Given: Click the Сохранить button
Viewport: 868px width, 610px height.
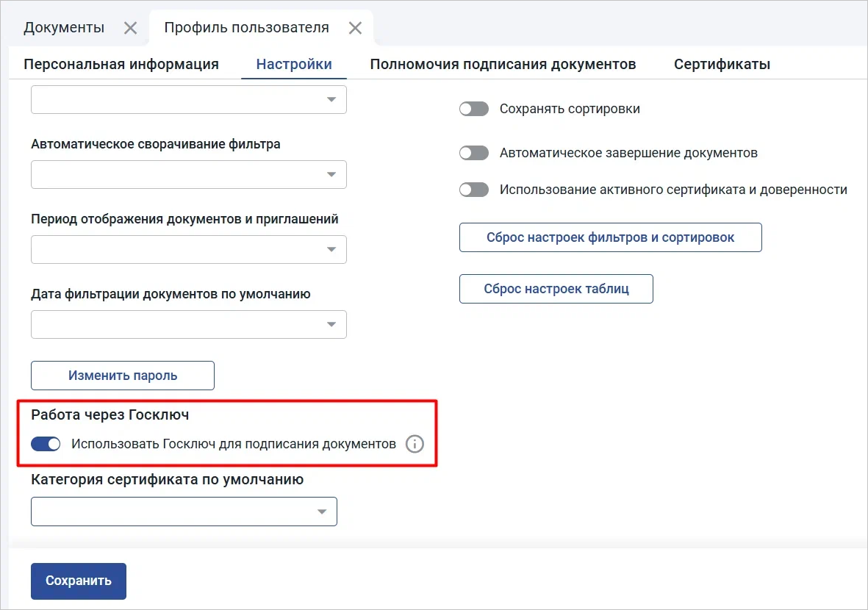Looking at the screenshot, I should [x=79, y=581].
